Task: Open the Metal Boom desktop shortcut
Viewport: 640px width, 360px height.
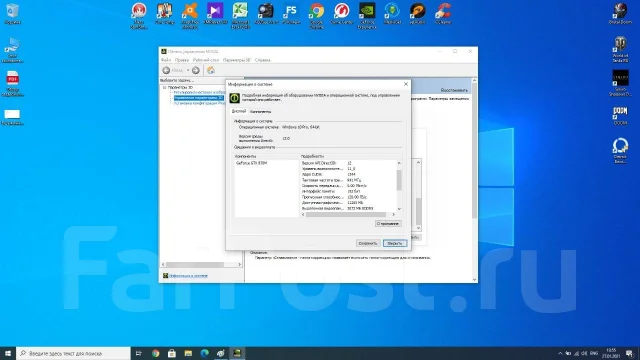Action: [x=620, y=13]
